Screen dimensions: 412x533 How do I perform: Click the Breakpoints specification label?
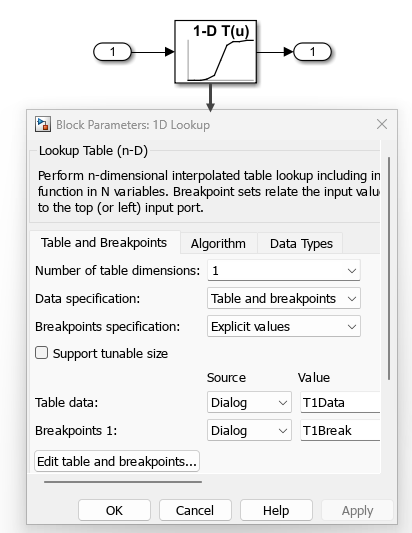(107, 327)
